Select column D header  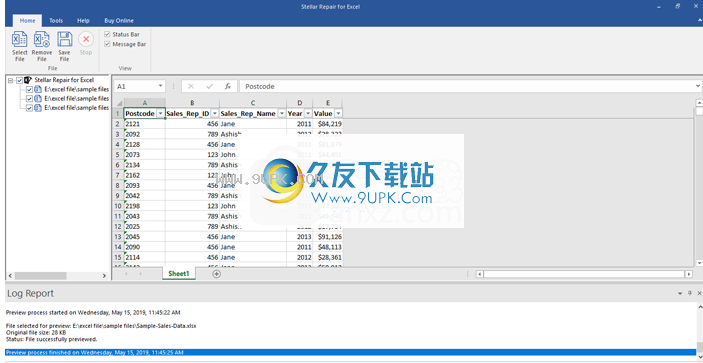click(x=299, y=103)
